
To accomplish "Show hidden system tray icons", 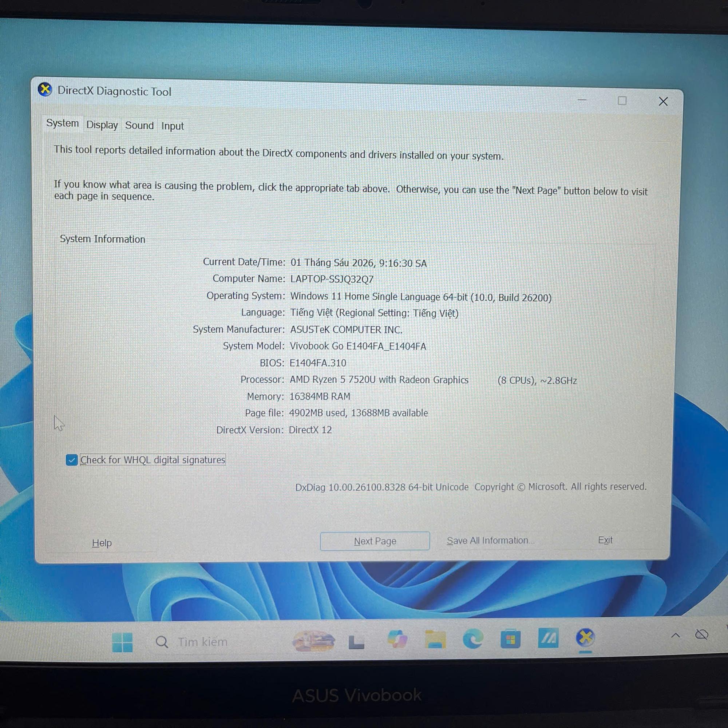I will click(676, 636).
